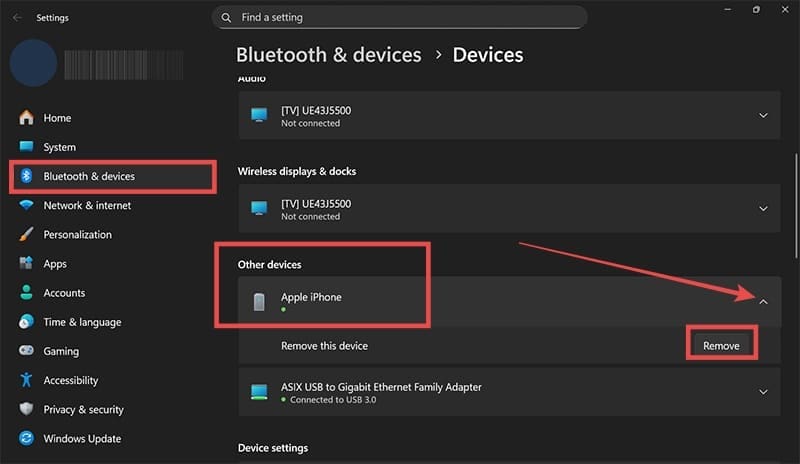800x464 pixels.
Task: Click Bluetooth & devices breadcrumb link
Action: pos(328,55)
